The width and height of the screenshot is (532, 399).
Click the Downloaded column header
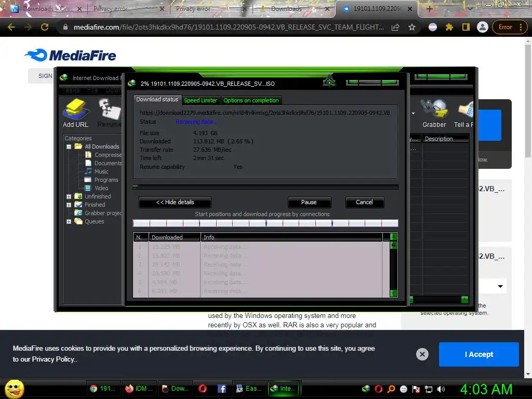coord(175,237)
